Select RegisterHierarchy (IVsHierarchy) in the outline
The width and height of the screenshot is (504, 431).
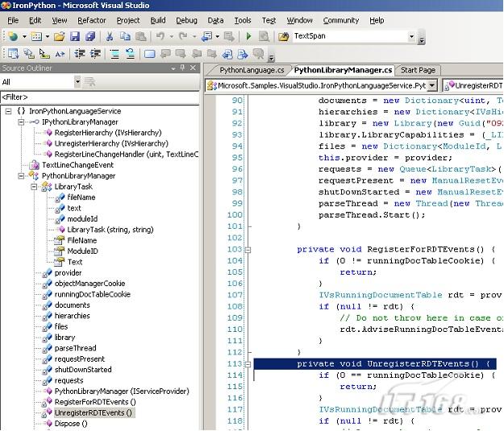coord(108,133)
